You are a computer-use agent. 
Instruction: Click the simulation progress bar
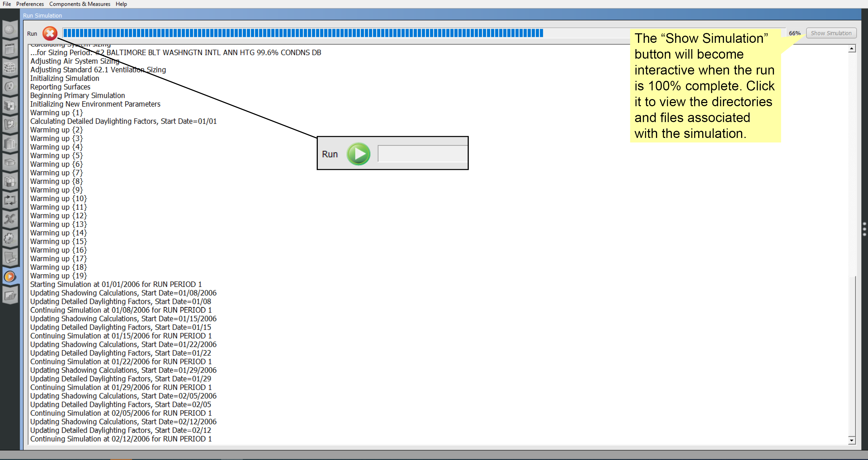point(303,33)
